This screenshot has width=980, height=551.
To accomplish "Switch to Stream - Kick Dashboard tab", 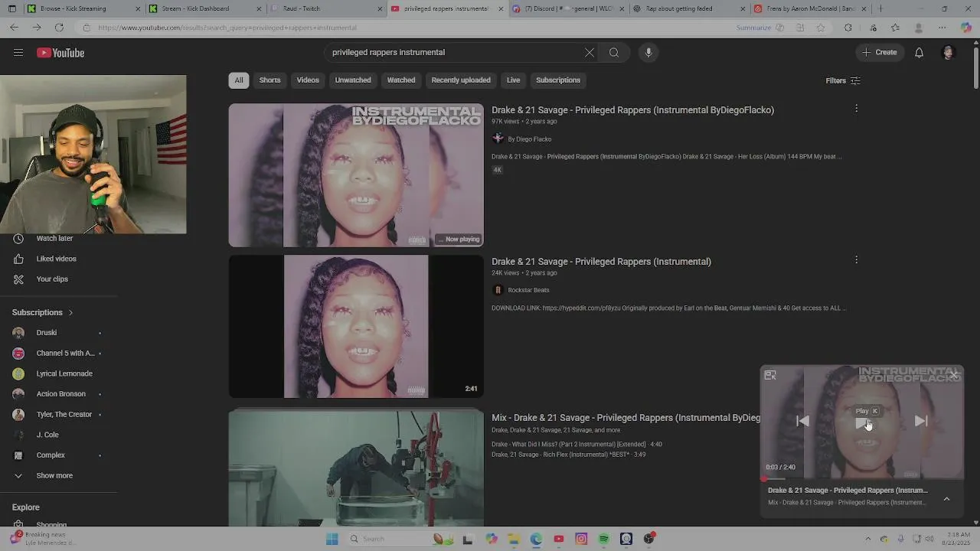I will [x=204, y=8].
